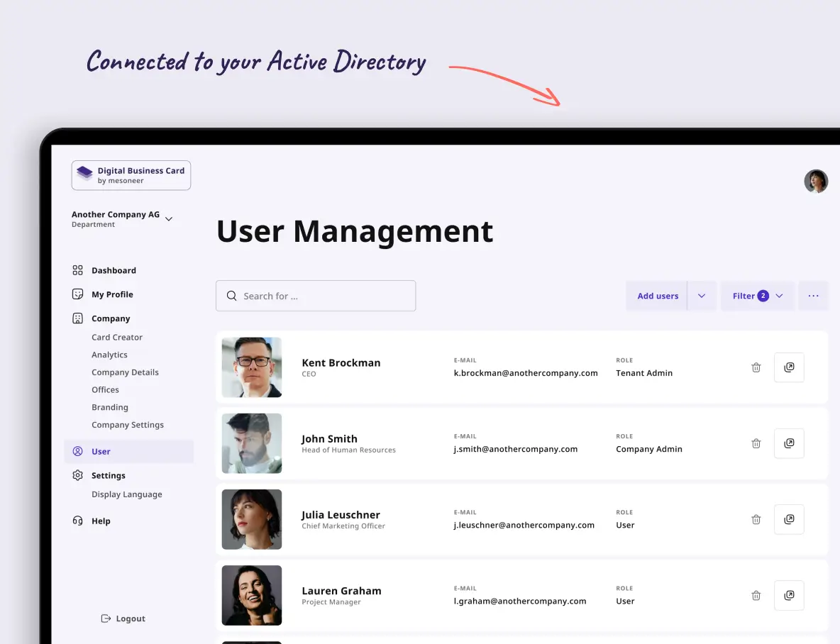Open Kent Brockman's card via share icon

[789, 367]
